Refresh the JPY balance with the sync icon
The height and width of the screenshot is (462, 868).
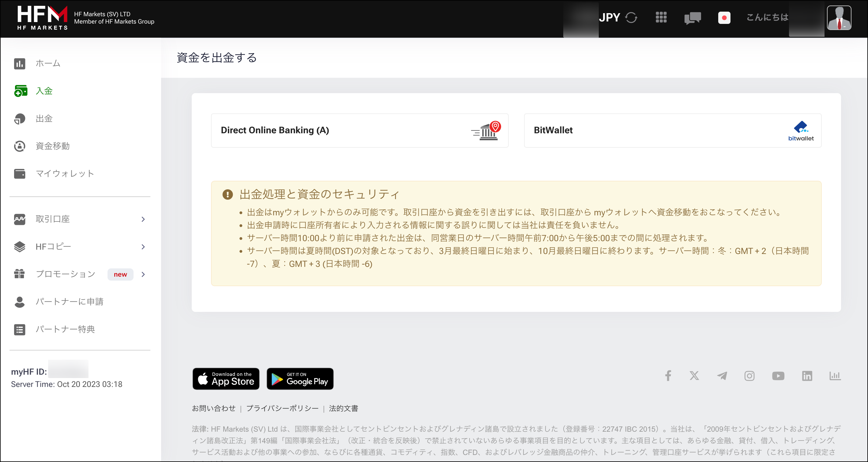pyautogui.click(x=631, y=18)
